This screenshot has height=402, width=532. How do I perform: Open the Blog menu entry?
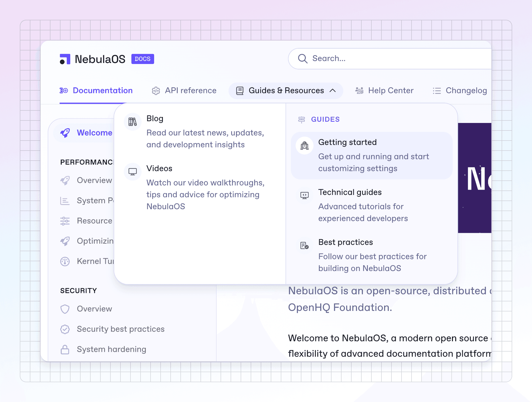(x=200, y=132)
